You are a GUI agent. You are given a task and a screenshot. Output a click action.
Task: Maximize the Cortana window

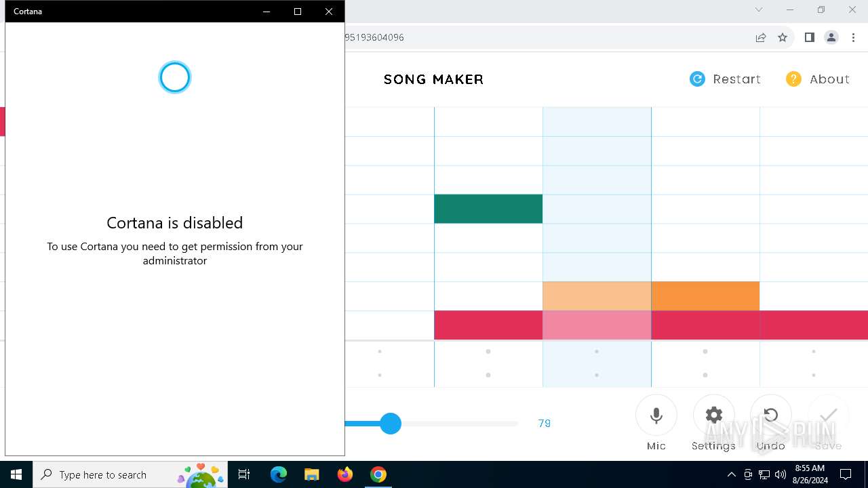(x=298, y=12)
